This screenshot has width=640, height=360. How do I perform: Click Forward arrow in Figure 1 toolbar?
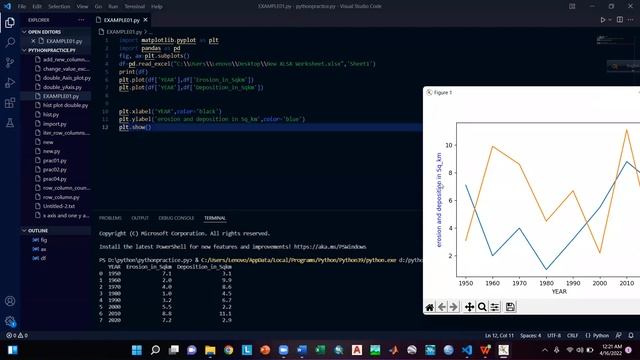[453, 307]
